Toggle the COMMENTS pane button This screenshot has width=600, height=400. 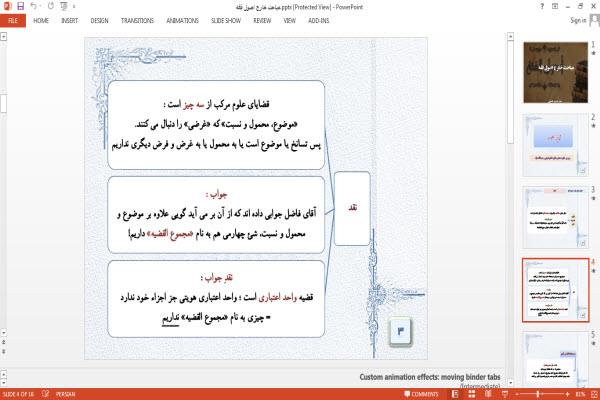(421, 394)
